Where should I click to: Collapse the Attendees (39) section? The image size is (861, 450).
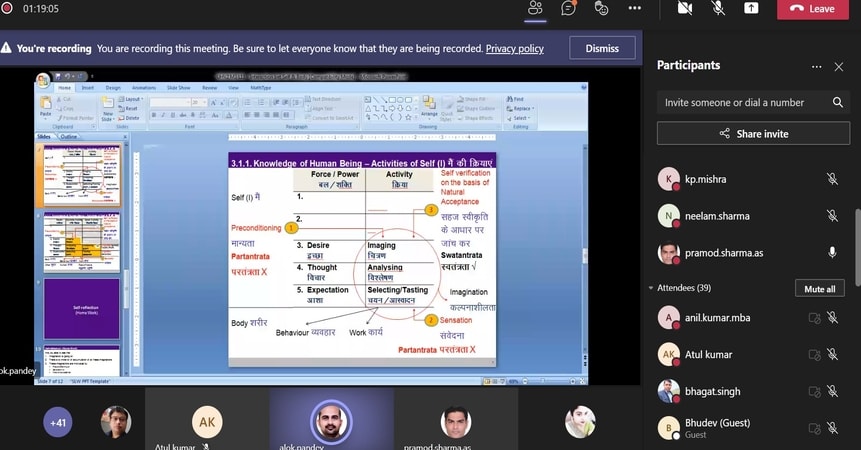pyautogui.click(x=653, y=288)
